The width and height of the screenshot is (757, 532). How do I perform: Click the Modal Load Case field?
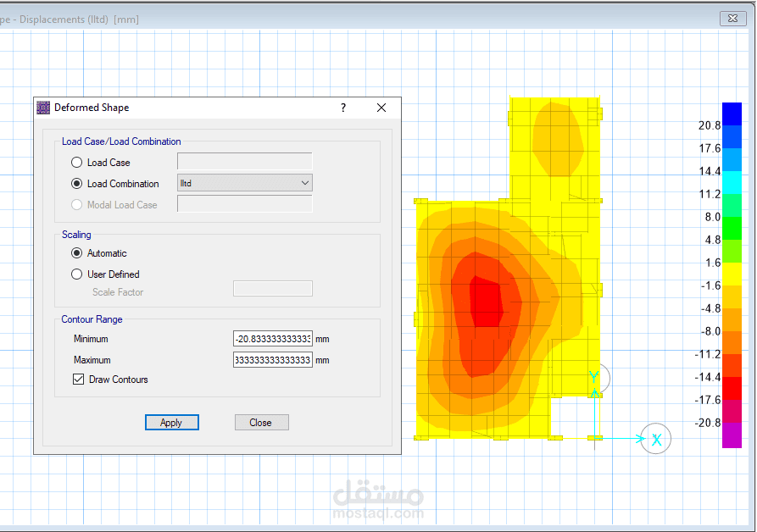coord(245,203)
